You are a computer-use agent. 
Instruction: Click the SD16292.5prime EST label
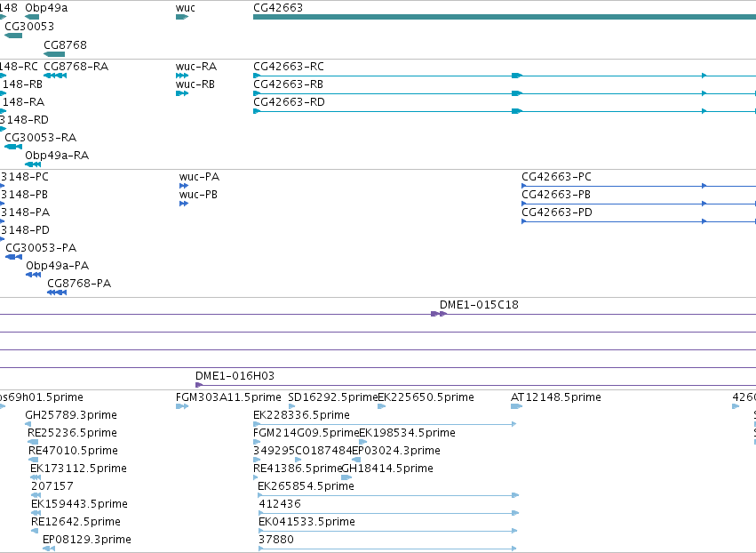pos(332,397)
